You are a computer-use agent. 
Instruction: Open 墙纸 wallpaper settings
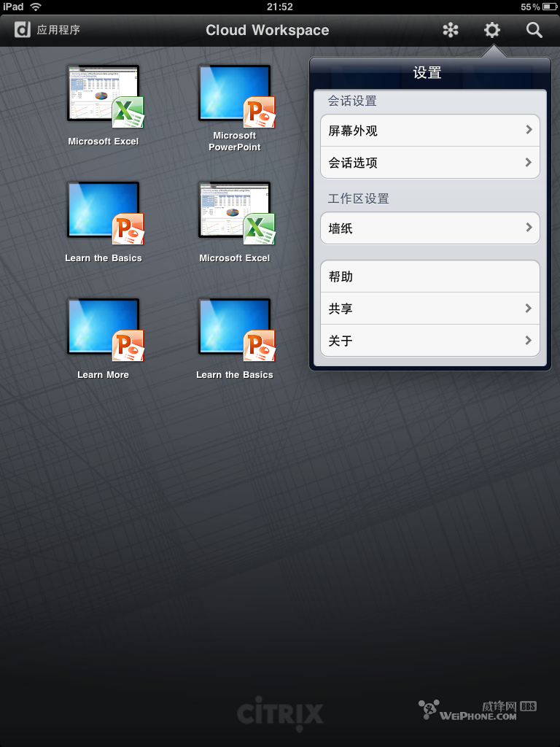click(430, 228)
